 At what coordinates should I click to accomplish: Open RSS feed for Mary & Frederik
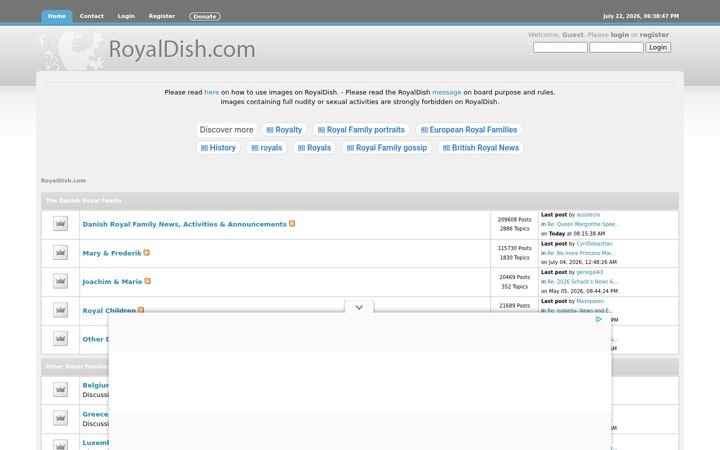click(146, 253)
